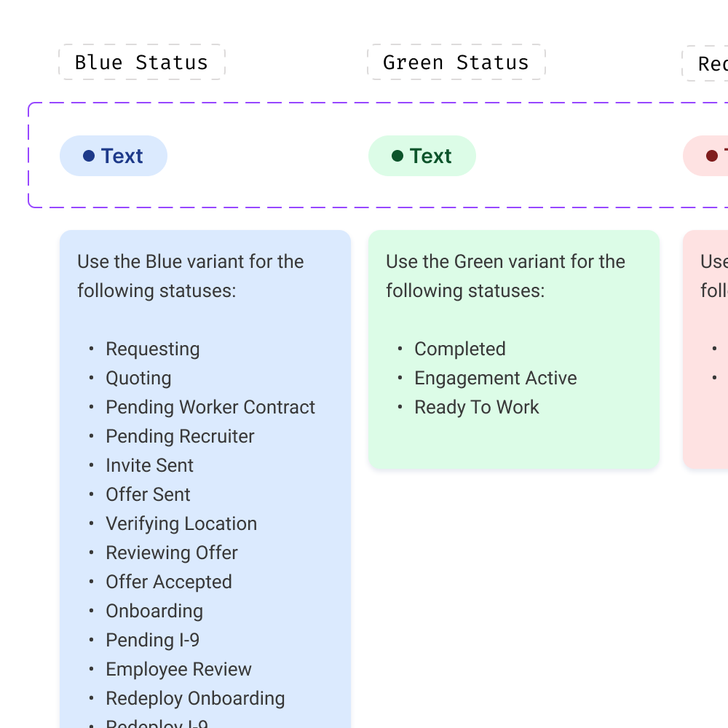728x728 pixels.
Task: Click 'Verifying Location' list item
Action: click(181, 523)
